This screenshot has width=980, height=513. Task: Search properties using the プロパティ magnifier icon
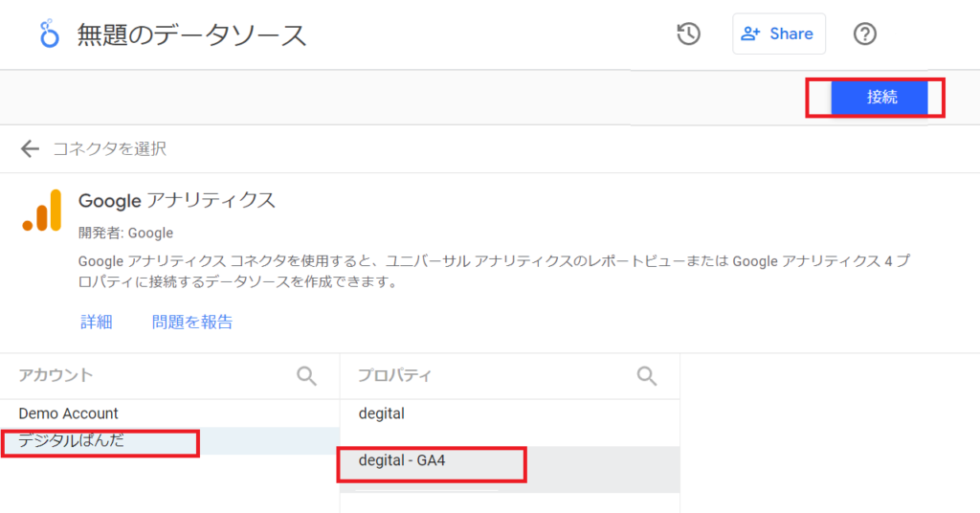tap(647, 375)
